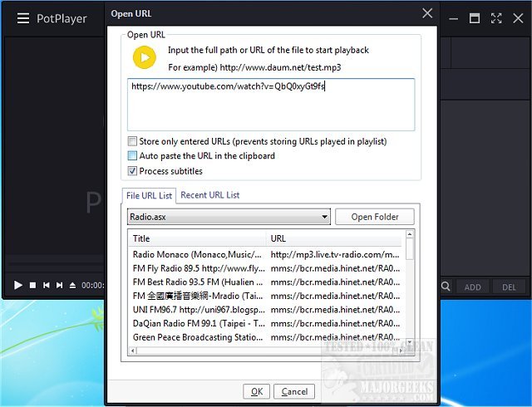The width and height of the screenshot is (532, 407).
Task: Click the playlist search magnifier icon
Action: 446,287
